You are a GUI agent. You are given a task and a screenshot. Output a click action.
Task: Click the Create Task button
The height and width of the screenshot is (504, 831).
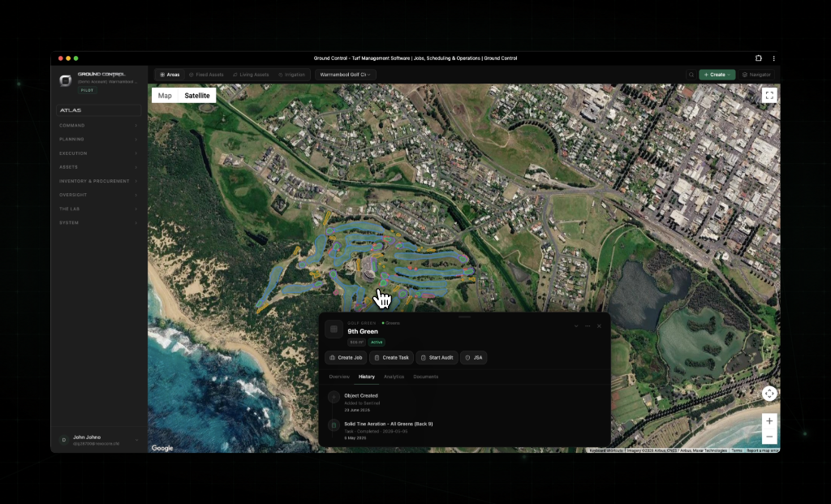(x=391, y=358)
